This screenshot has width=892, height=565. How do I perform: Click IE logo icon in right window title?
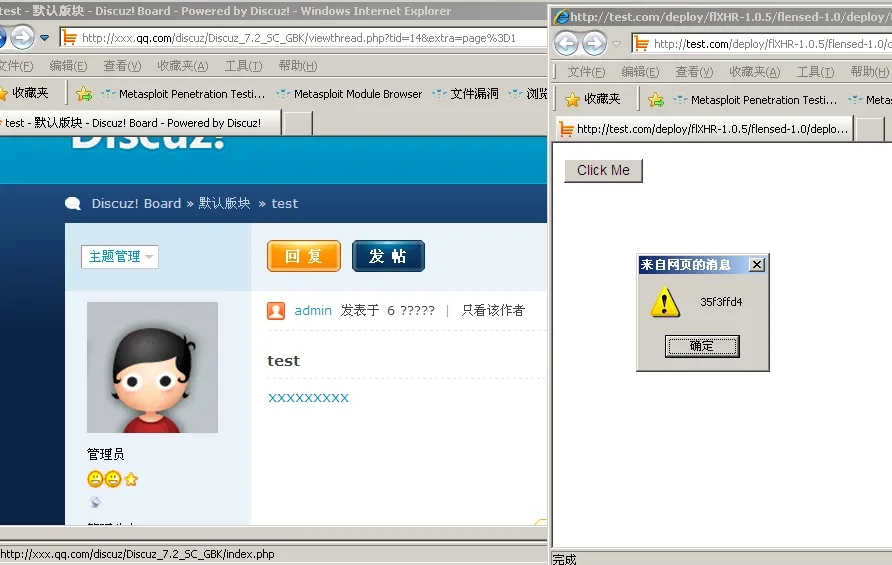tap(561, 17)
